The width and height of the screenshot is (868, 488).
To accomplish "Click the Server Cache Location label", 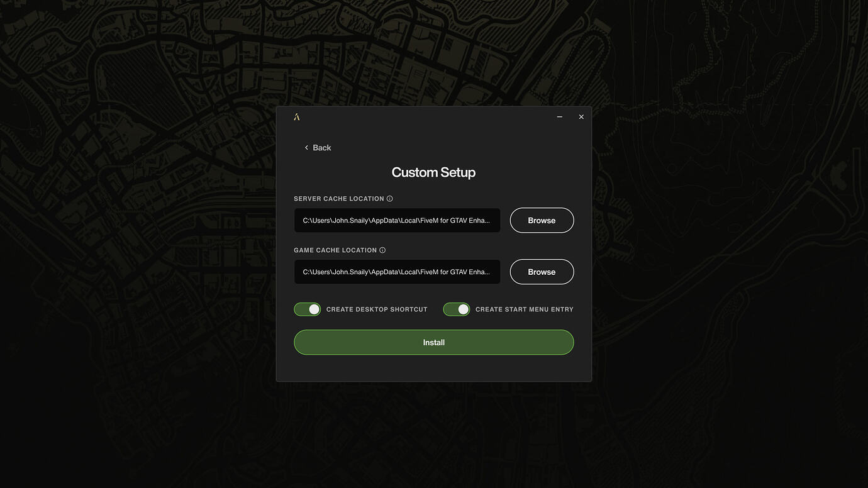I will click(339, 199).
